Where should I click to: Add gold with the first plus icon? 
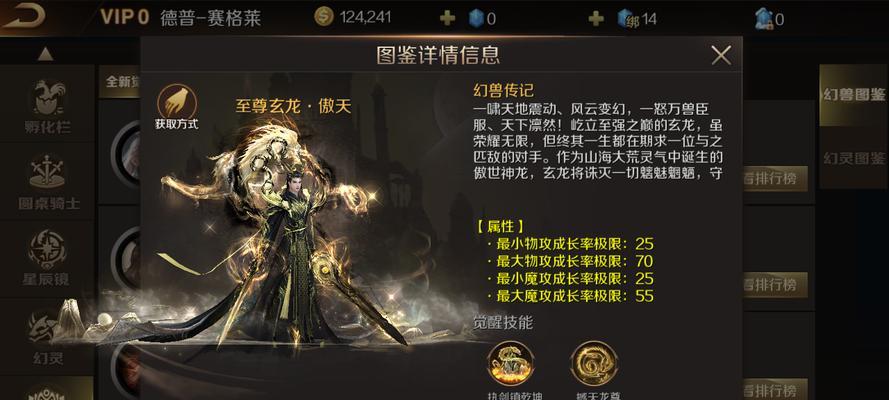(x=447, y=19)
